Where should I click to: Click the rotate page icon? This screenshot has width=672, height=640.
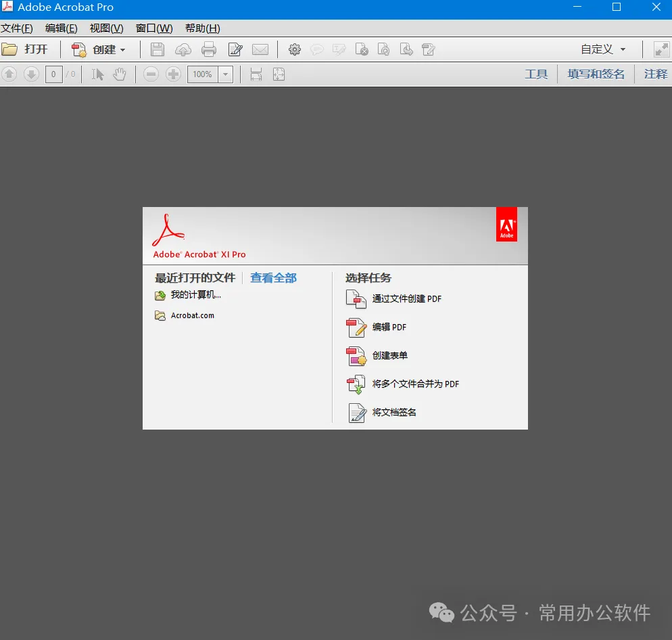pyautogui.click(x=383, y=50)
